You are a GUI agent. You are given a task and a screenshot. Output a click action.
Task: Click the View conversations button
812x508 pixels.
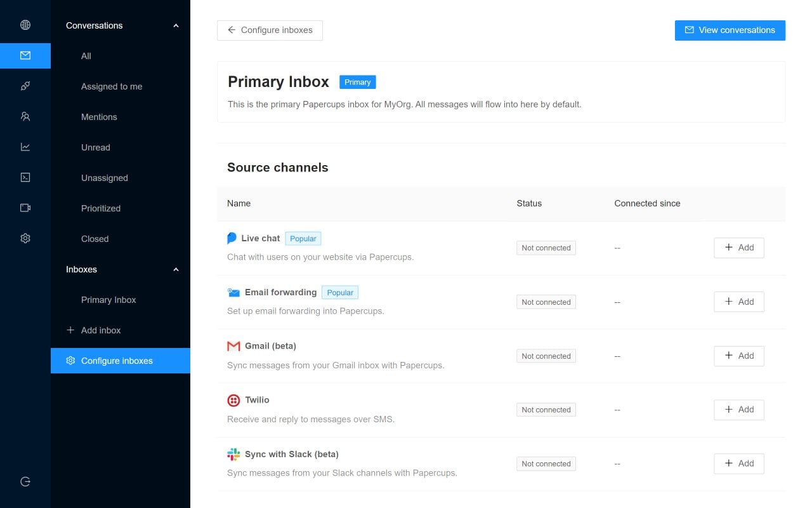730,30
